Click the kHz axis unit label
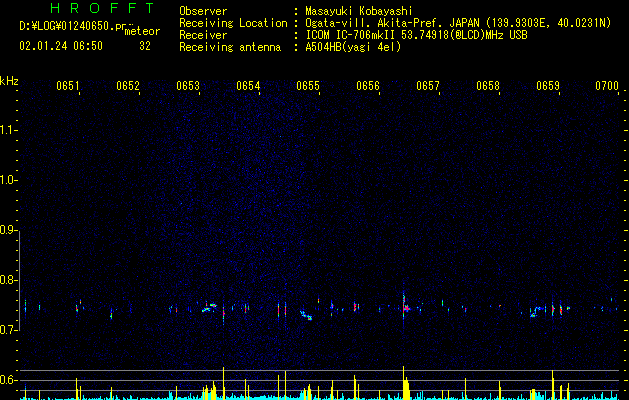 (9, 81)
